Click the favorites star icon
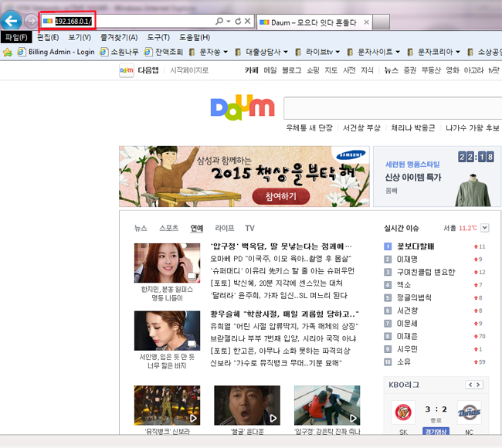The width and height of the screenshot is (502, 448). pyautogui.click(x=8, y=52)
